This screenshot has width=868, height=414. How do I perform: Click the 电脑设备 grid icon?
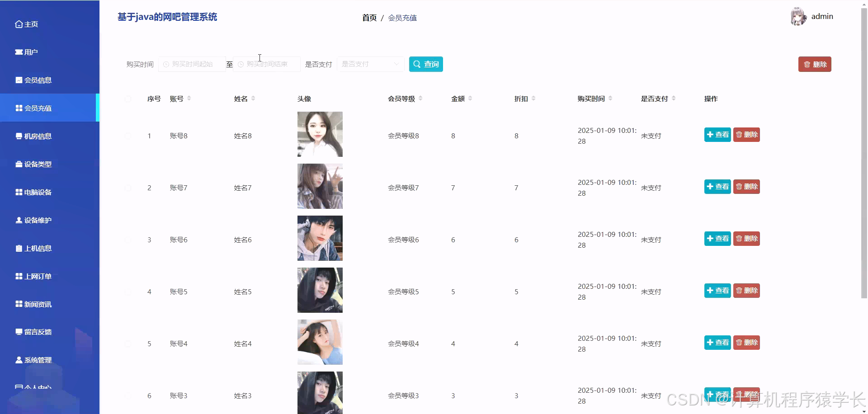coord(19,193)
